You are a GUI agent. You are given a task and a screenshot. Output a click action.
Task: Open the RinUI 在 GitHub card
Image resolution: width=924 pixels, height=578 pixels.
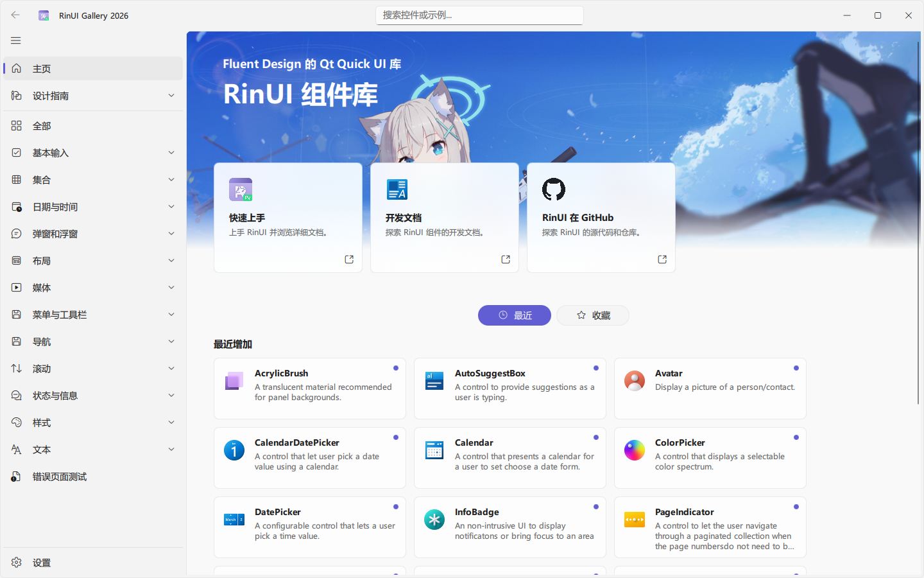[601, 218]
